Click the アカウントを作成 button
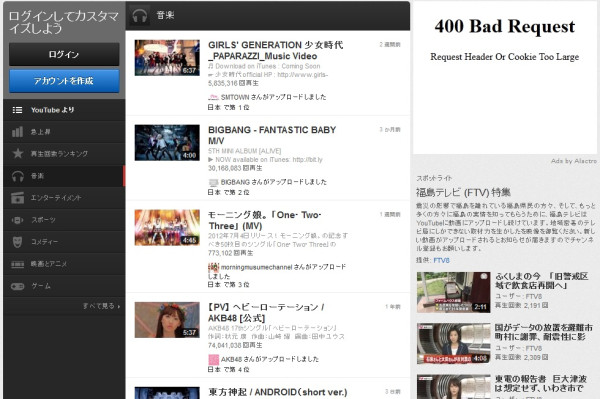Screen dimensions: 600x399 (x=64, y=81)
